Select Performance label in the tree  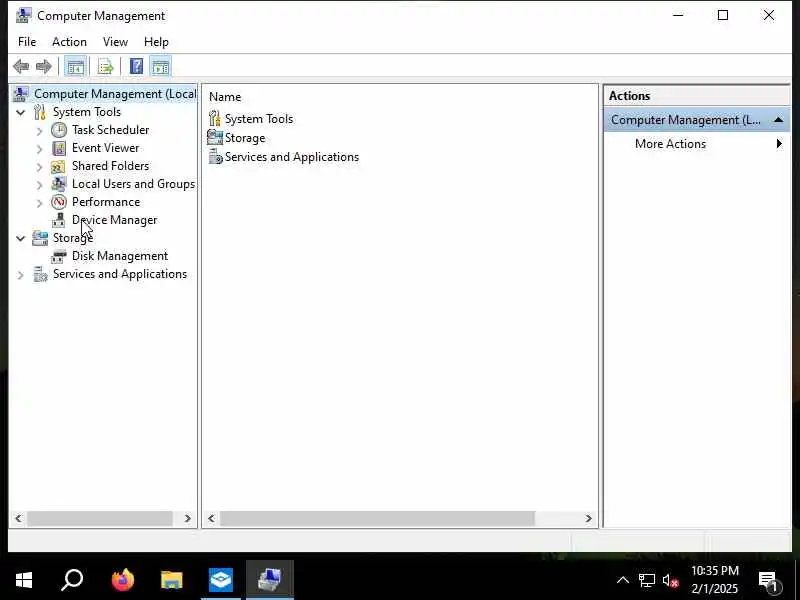point(106,202)
